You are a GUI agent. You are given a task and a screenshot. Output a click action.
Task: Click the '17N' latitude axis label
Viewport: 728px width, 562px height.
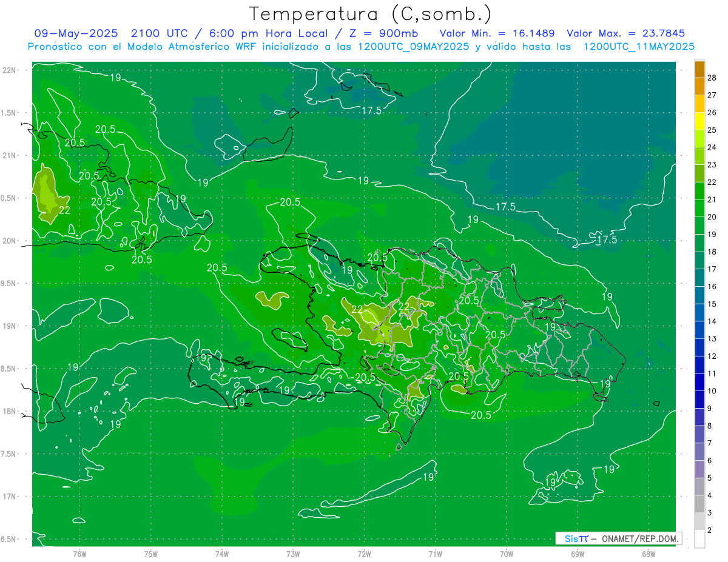click(10, 497)
